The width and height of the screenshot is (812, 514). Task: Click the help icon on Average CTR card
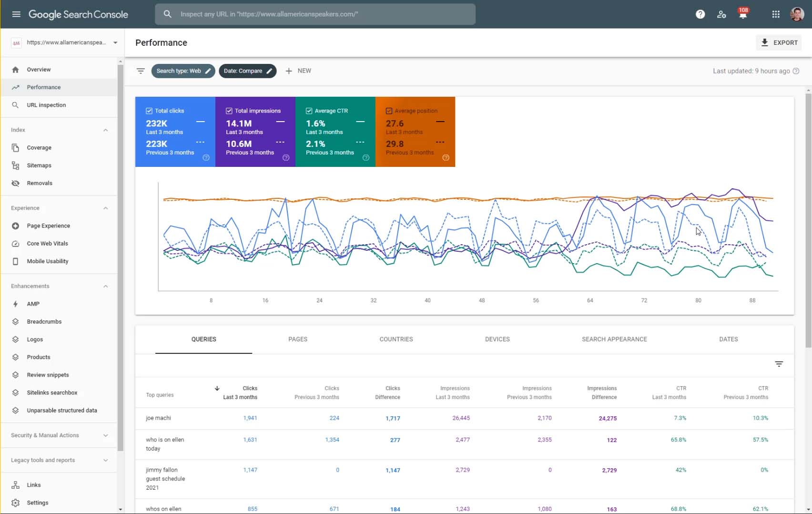(x=366, y=158)
